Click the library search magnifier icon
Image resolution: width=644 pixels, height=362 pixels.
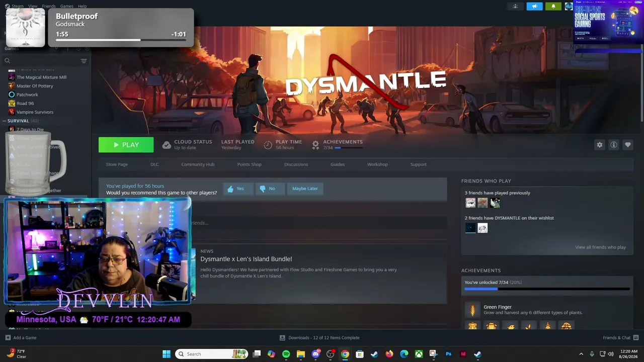(x=8, y=61)
